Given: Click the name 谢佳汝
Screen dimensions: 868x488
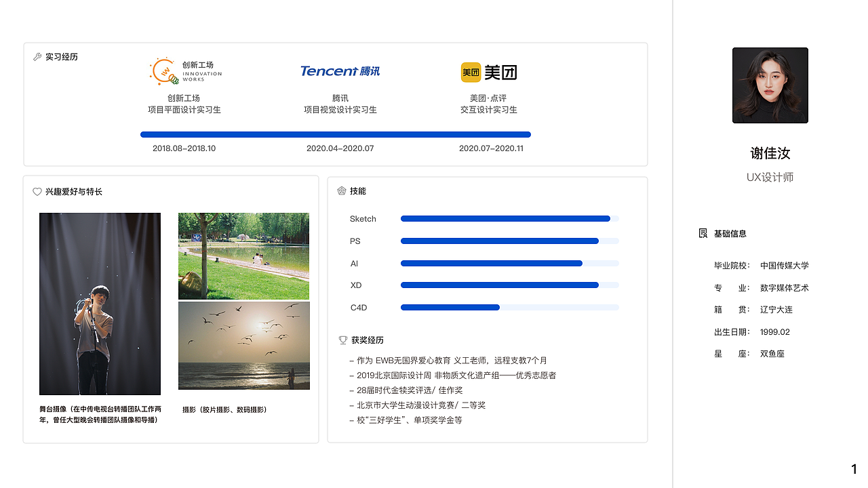Looking at the screenshot, I should (x=770, y=153).
